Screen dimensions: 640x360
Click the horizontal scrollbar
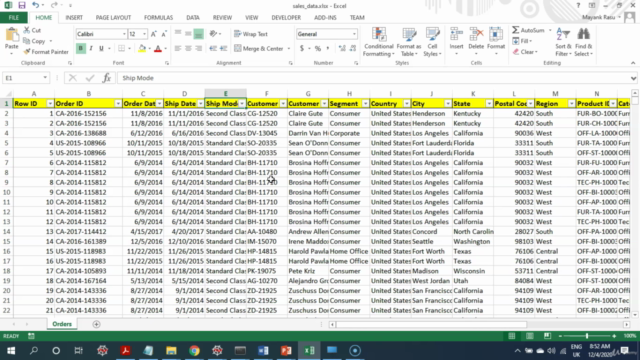click(x=431, y=324)
